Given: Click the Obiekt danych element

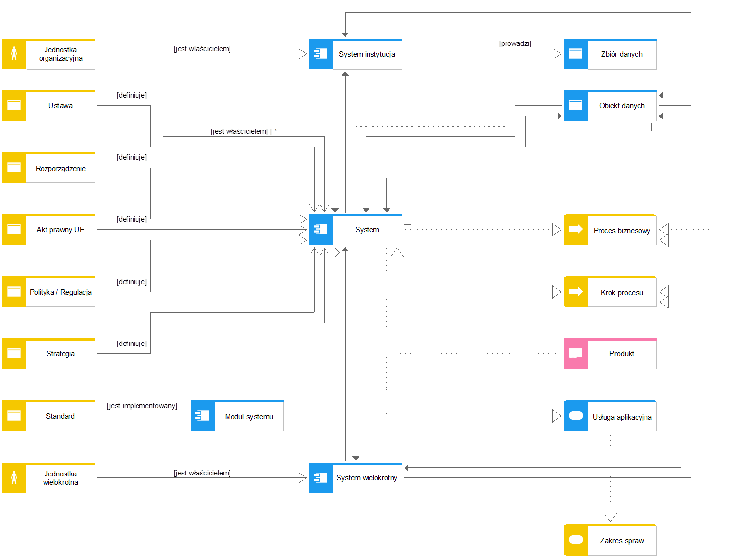Looking at the screenshot, I should 621,106.
